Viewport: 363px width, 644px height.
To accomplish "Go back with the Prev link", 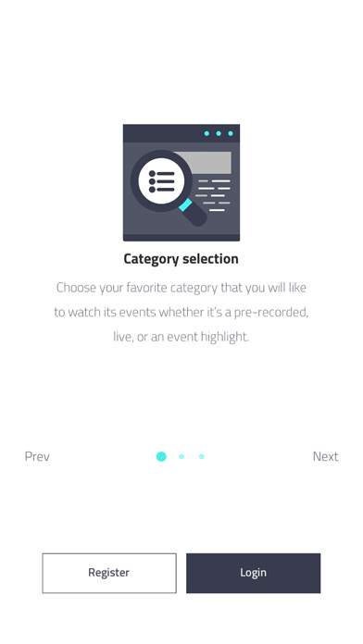I will click(37, 456).
